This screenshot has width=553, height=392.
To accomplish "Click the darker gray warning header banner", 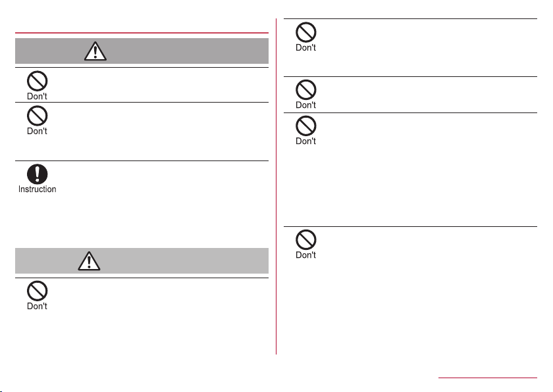I will [142, 51].
